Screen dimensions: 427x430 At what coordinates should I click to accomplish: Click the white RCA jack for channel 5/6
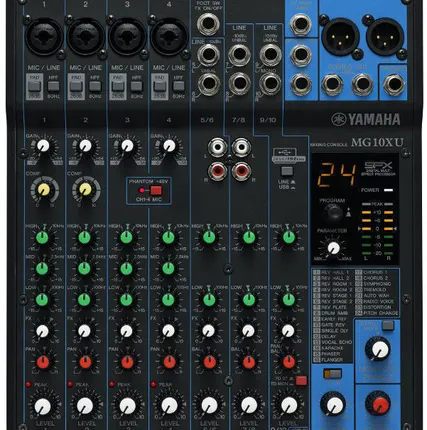217,147
